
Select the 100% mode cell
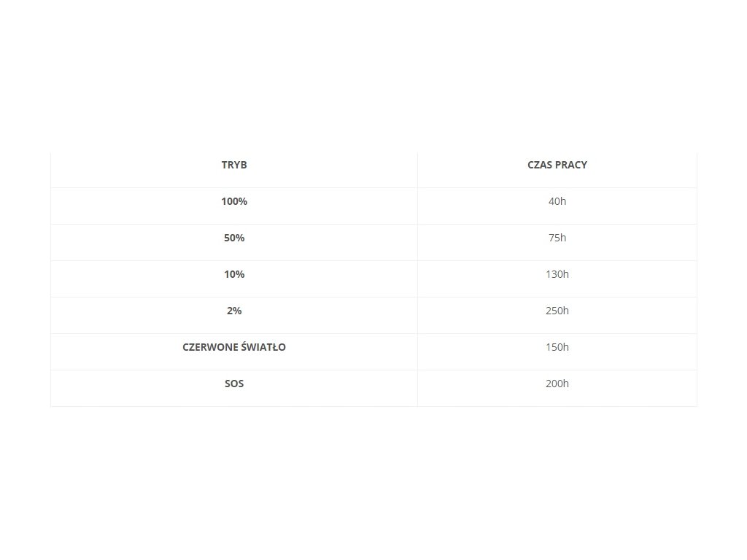(234, 201)
